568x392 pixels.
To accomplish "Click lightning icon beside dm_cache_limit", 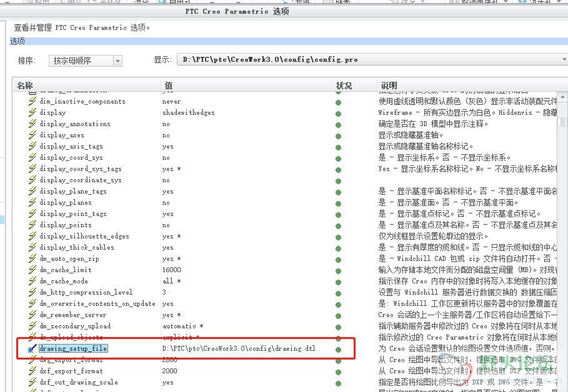I will (x=32, y=270).
